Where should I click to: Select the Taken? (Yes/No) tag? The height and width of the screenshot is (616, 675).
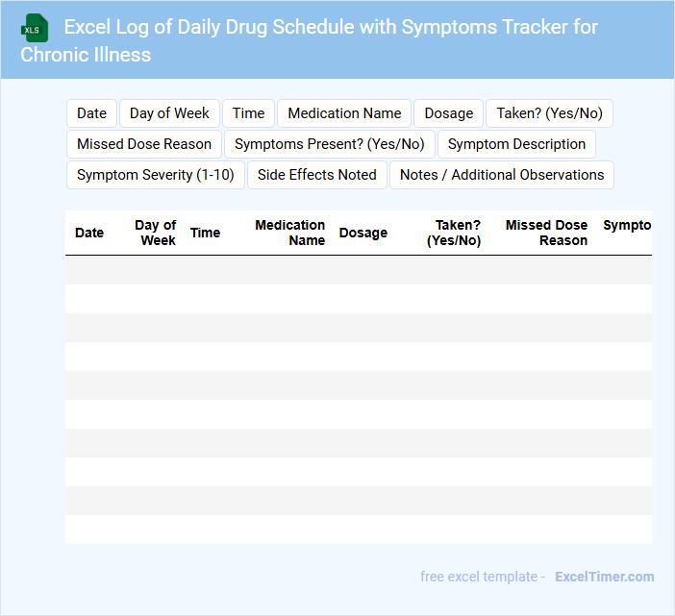coord(549,113)
